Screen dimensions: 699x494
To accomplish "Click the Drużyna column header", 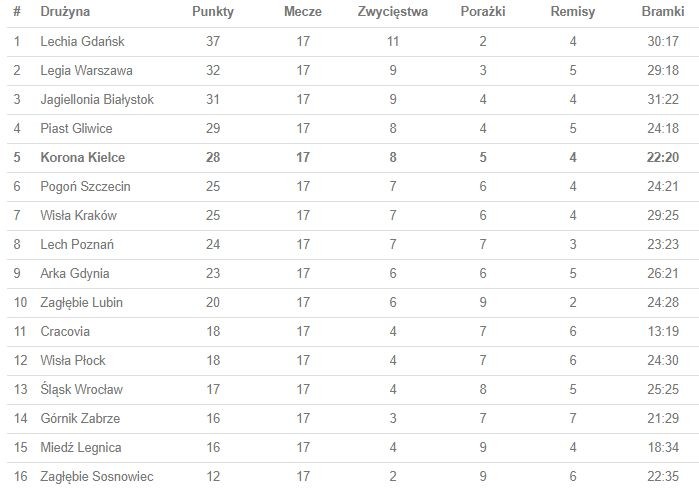I will point(65,12).
